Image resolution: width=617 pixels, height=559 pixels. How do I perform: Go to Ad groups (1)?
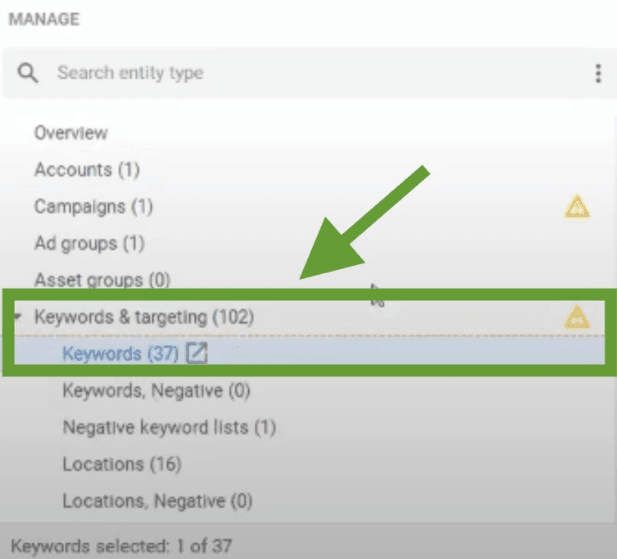pyautogui.click(x=89, y=243)
